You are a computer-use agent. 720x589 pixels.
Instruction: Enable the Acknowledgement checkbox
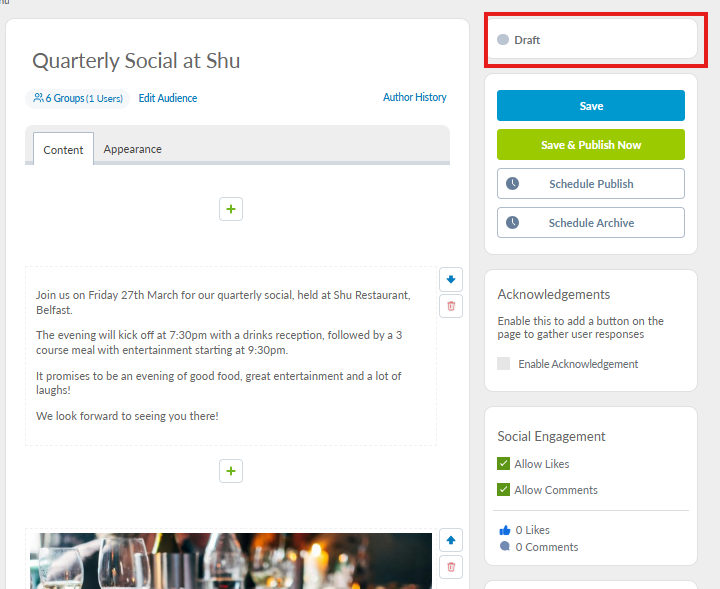click(x=504, y=364)
